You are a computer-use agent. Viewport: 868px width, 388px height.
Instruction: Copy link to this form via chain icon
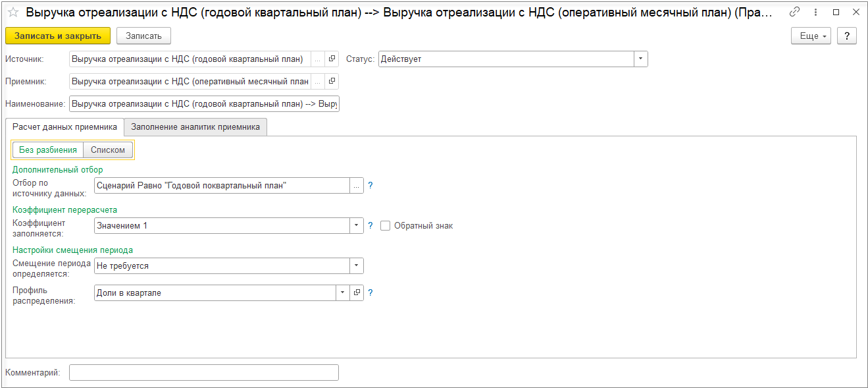click(x=794, y=12)
